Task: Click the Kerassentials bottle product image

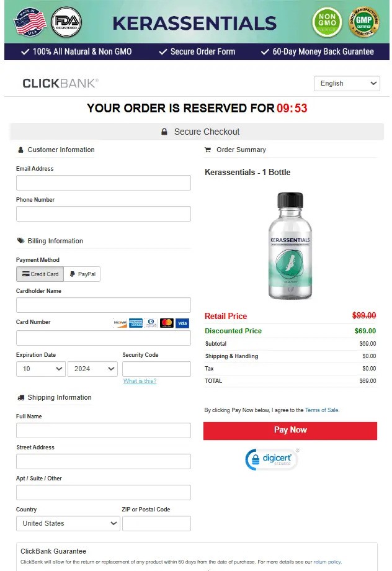Action: 290,246
